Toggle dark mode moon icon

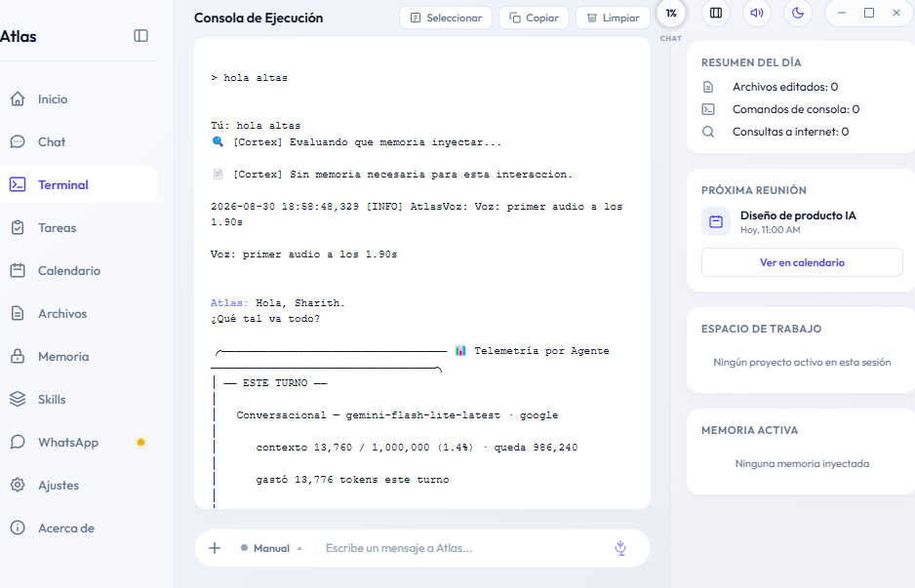point(798,13)
